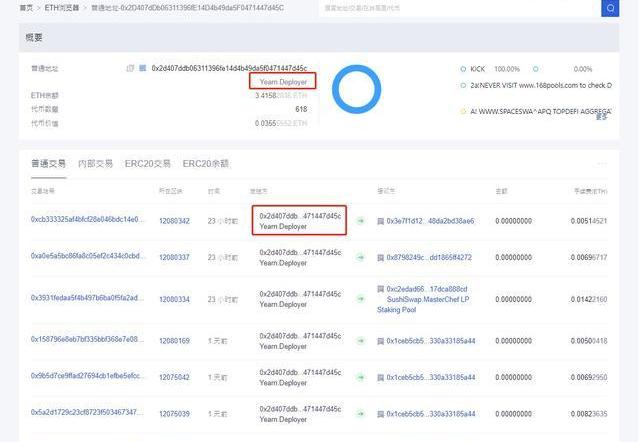This screenshot has height=442, width=640.
Task: Click the green arrow in first transaction row
Action: click(360, 220)
